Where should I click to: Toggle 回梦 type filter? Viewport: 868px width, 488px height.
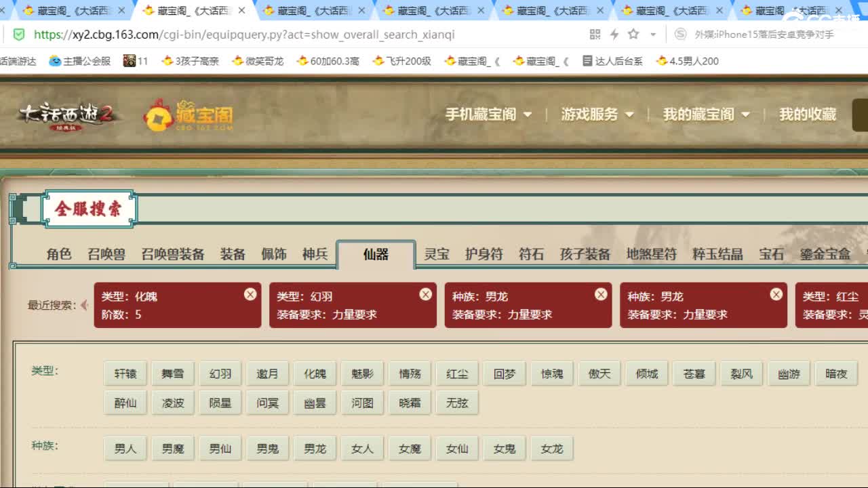(505, 373)
